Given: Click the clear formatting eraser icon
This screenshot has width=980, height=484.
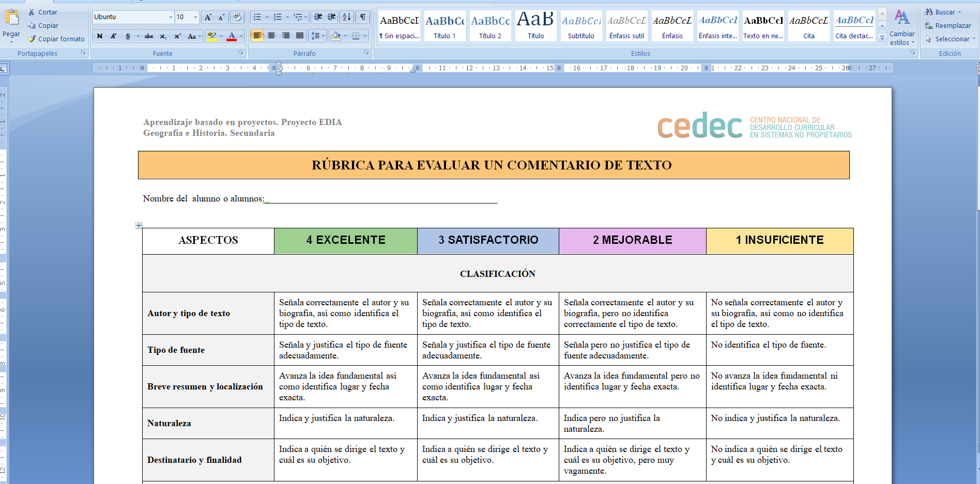Looking at the screenshot, I should point(237,17).
